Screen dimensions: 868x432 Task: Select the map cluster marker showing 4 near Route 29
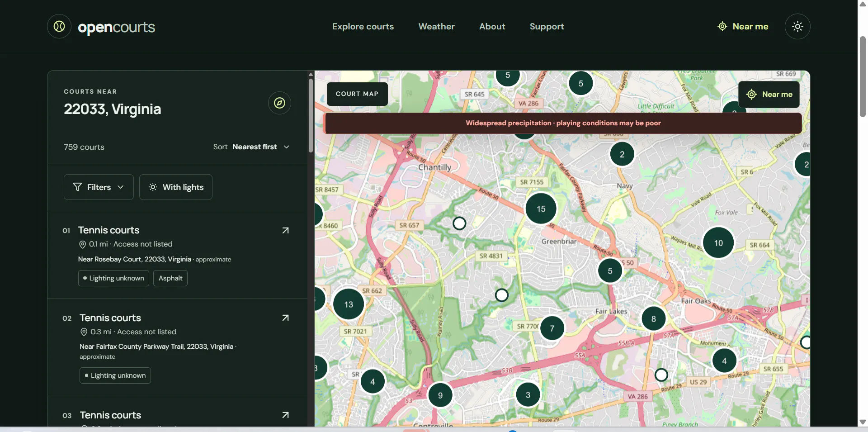pyautogui.click(x=724, y=361)
